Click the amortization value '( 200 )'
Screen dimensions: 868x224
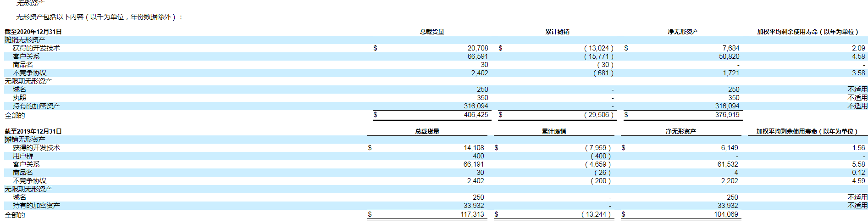(x=601, y=181)
